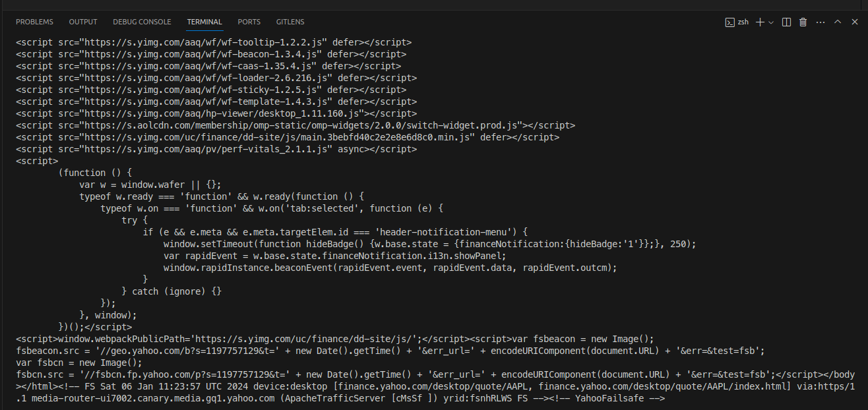Click the 'catch (ignore) {}' line
Screen dimensions: 868x410
point(171,291)
